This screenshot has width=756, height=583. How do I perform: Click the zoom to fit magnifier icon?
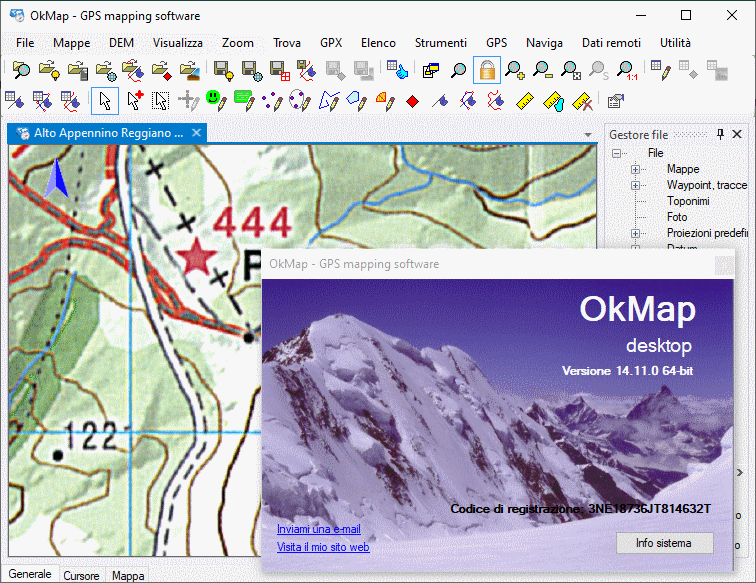click(x=571, y=70)
